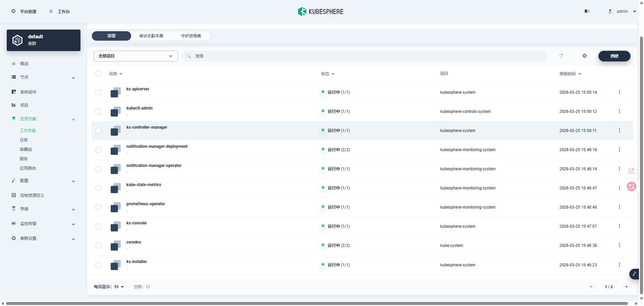Expand the 监控告警 sidebar menu
The width and height of the screenshot is (644, 306).
(x=73, y=224)
